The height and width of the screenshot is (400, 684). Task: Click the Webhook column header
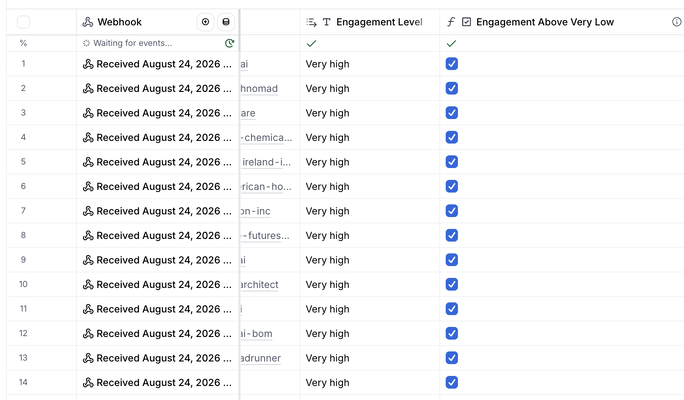[157, 22]
